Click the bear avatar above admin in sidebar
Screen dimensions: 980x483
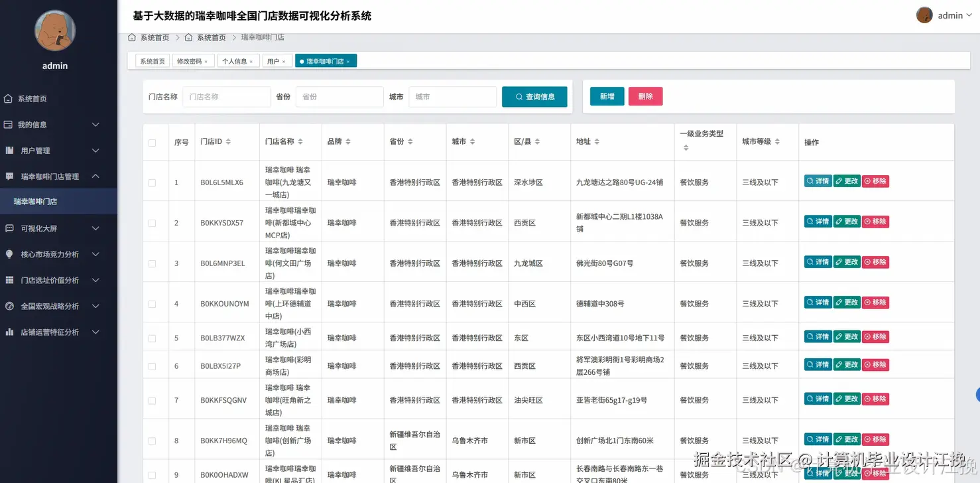tap(55, 31)
